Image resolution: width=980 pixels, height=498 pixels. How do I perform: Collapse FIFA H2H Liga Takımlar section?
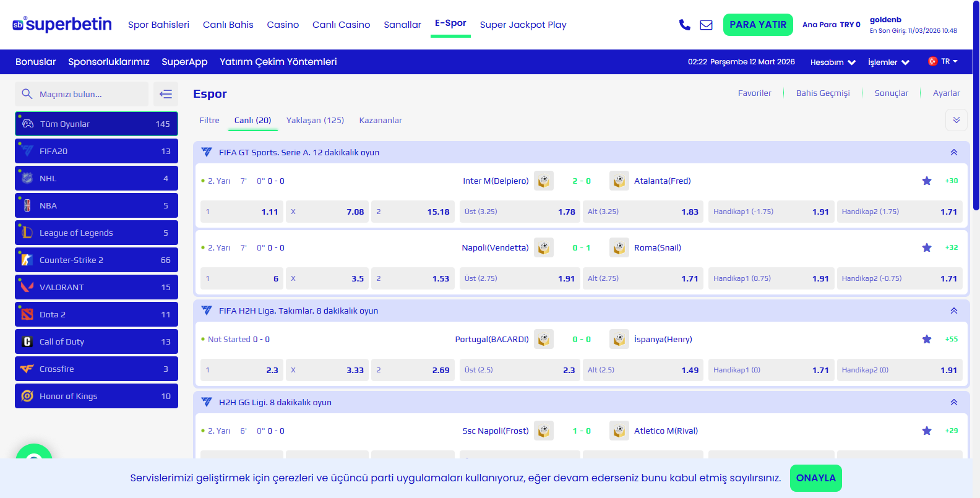click(x=954, y=311)
